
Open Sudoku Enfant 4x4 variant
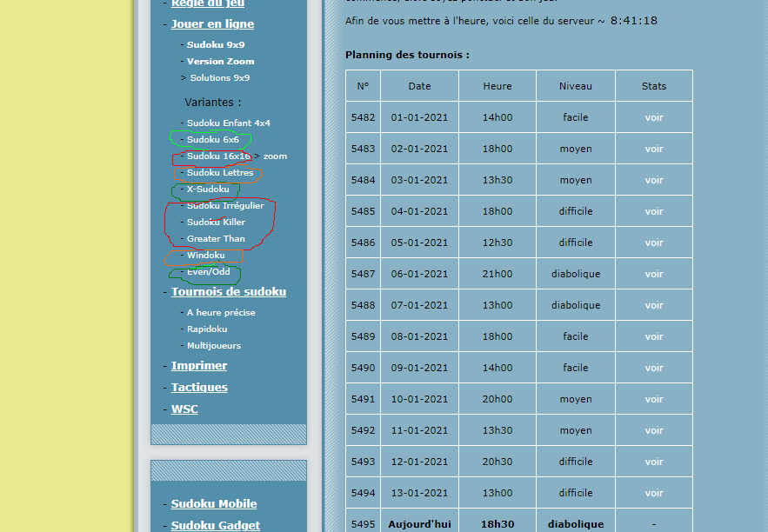pos(228,123)
